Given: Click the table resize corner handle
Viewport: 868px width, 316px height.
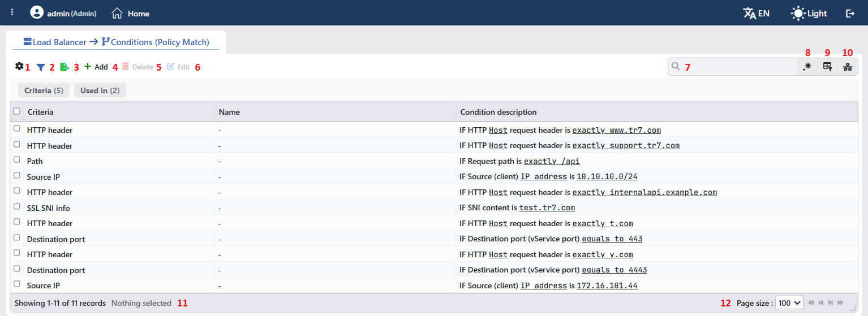Looking at the screenshot, I should click(853, 308).
